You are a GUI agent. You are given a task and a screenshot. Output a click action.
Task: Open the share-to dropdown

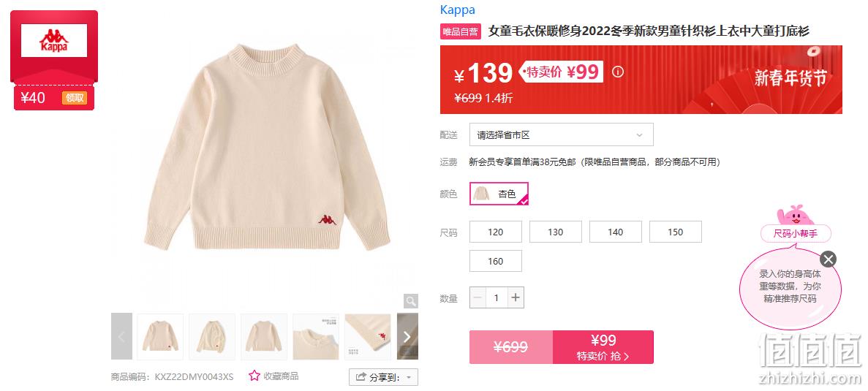(x=383, y=377)
